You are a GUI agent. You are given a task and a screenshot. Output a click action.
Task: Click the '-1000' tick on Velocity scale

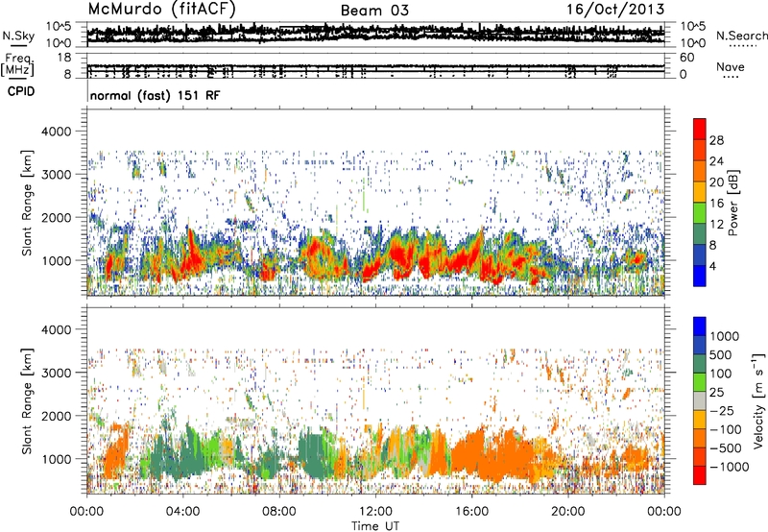pyautogui.click(x=730, y=467)
